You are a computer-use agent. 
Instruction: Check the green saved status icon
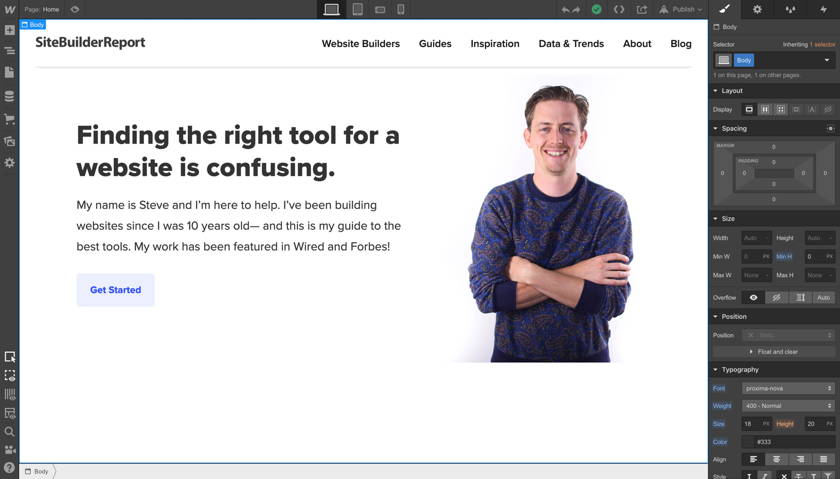click(596, 9)
